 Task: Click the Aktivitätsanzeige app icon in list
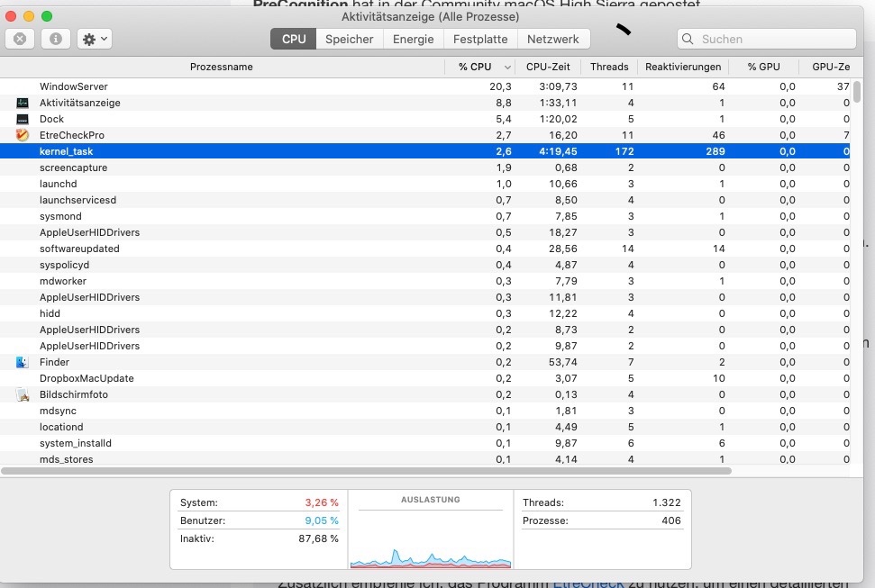[23, 103]
